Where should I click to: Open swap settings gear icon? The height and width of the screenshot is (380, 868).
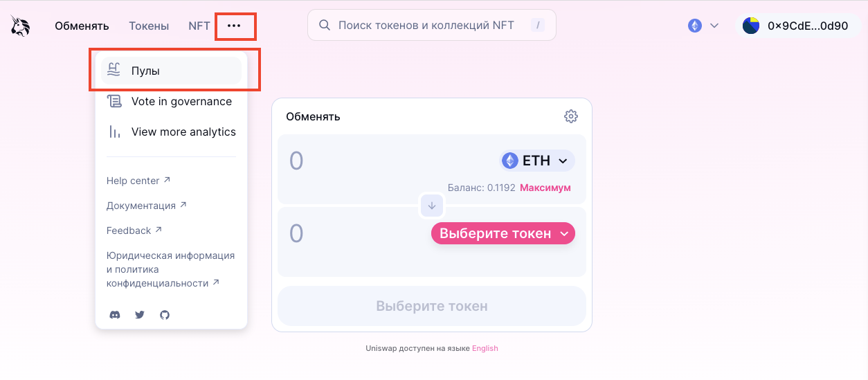pos(571,116)
